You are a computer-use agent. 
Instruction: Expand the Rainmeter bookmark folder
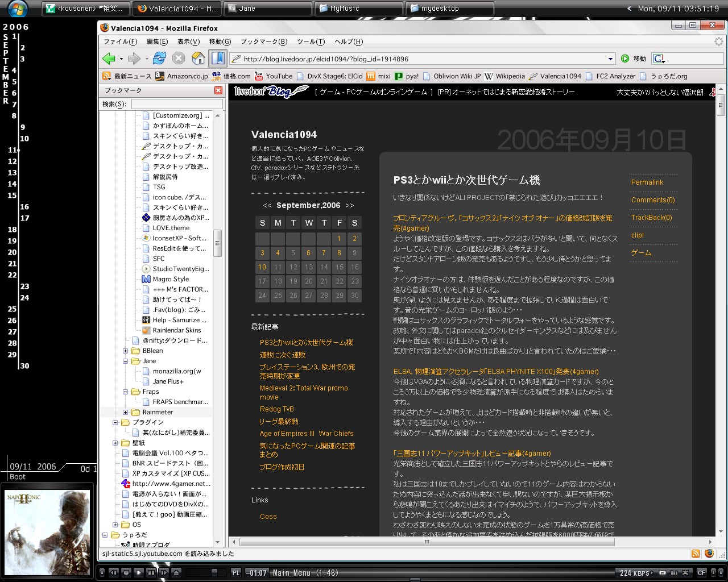(126, 412)
